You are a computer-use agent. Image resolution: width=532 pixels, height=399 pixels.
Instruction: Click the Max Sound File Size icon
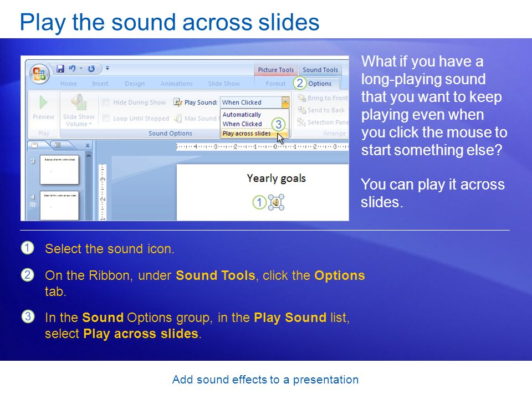pyautogui.click(x=177, y=119)
